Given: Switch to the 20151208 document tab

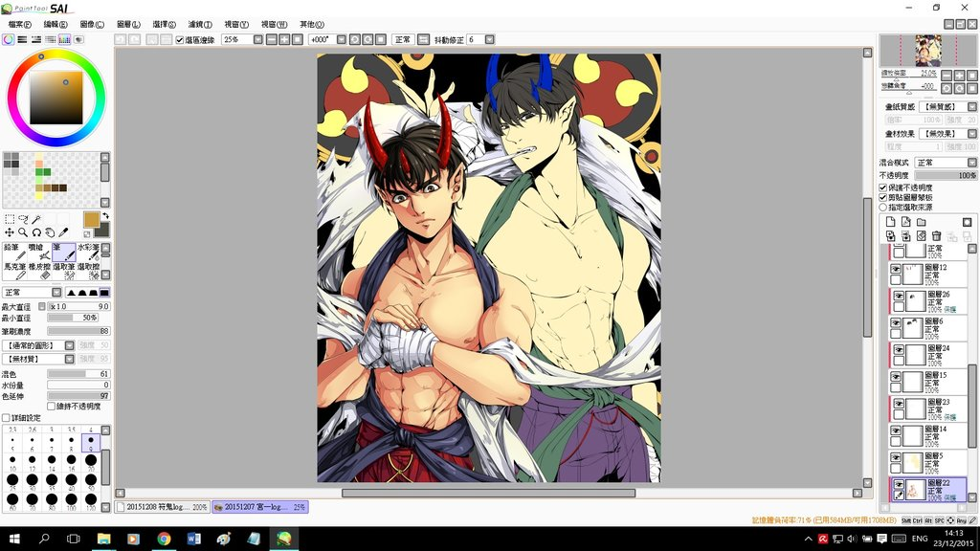Looking at the screenshot, I should tap(163, 507).
